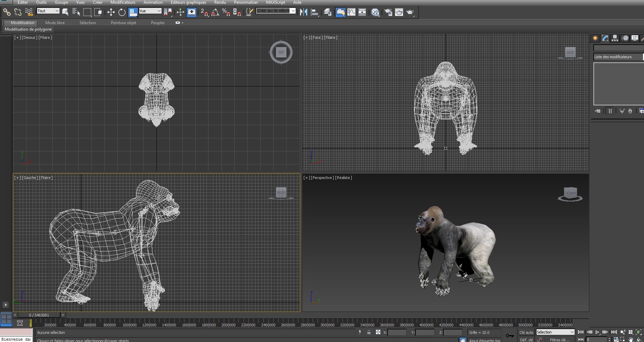Image resolution: width=644 pixels, height=342 pixels.
Task: Open the 'Tout' selection filter dropdown
Action: 48,11
